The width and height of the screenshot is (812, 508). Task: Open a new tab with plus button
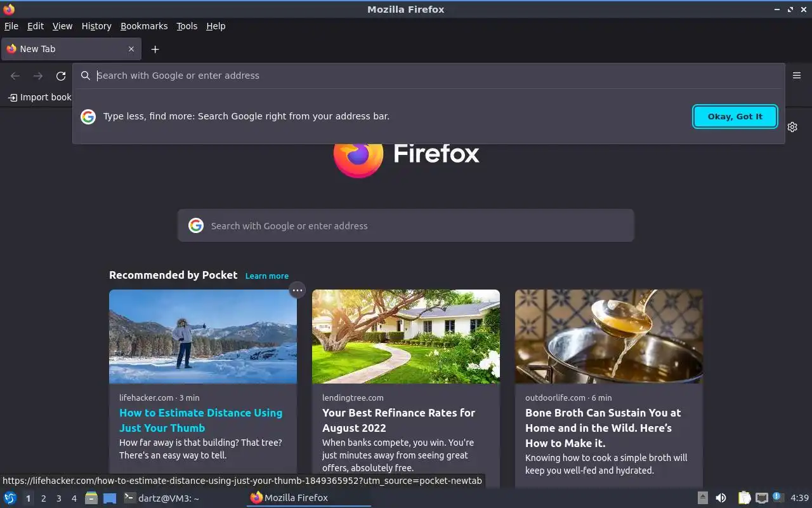pyautogui.click(x=155, y=49)
